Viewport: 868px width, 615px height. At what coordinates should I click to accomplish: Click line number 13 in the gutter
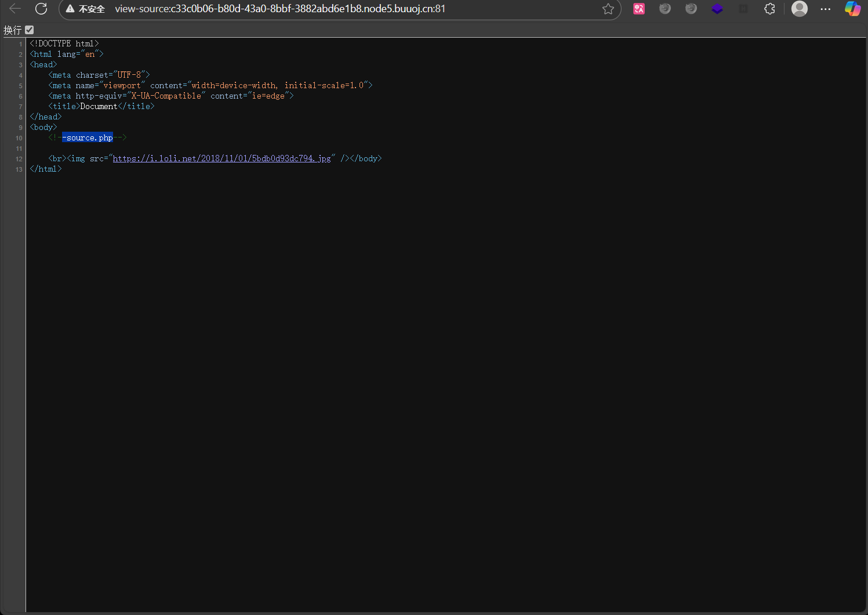(x=18, y=169)
